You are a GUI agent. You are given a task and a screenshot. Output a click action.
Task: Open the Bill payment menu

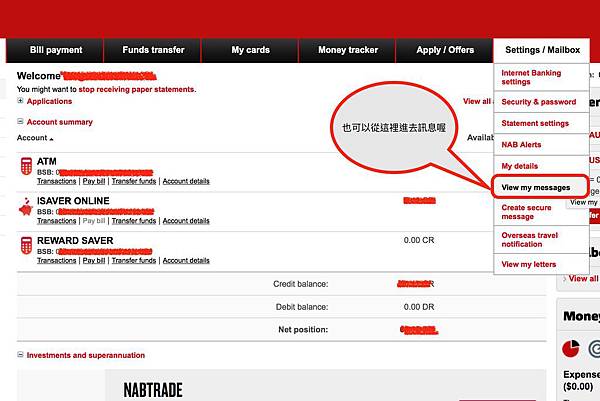[x=56, y=50]
